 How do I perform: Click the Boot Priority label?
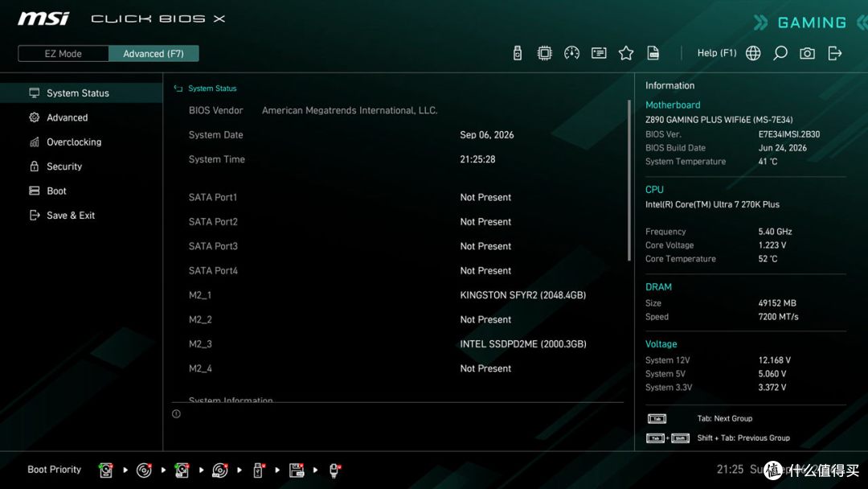(x=55, y=469)
